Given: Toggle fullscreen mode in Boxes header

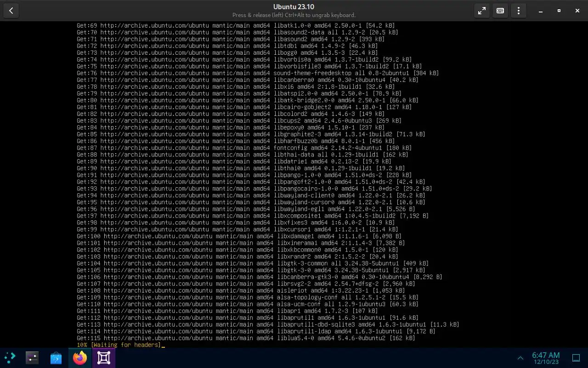Looking at the screenshot, I should 482,11.
